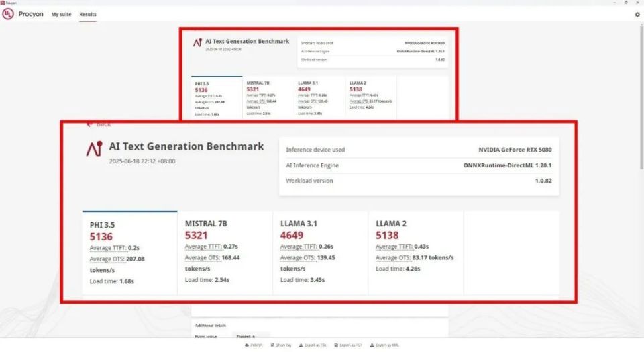644x352 pixels.
Task: Click enlarged Average TTFT label in PHI 3.5 card
Action: point(108,248)
